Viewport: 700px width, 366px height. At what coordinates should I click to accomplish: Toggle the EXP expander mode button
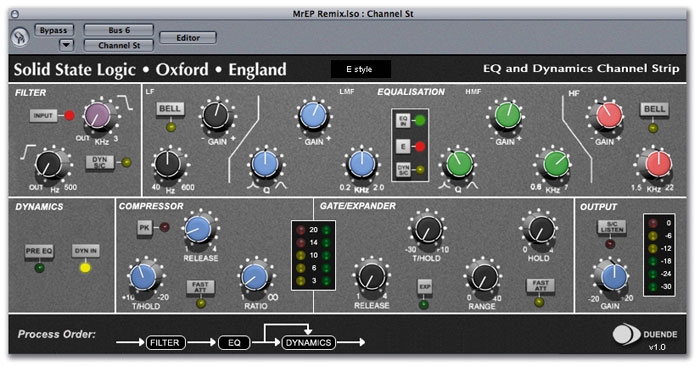coord(425,287)
